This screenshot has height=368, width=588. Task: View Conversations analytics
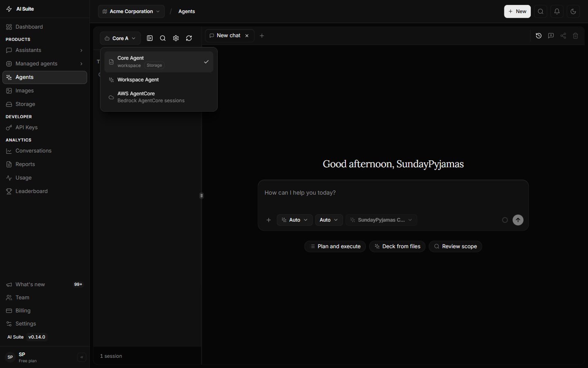tap(45, 151)
